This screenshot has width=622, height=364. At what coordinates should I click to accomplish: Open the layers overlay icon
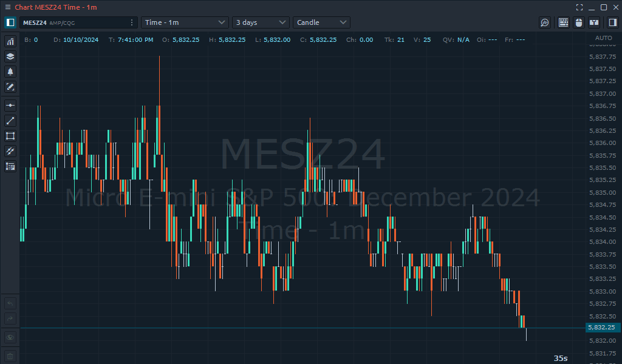coord(10,56)
